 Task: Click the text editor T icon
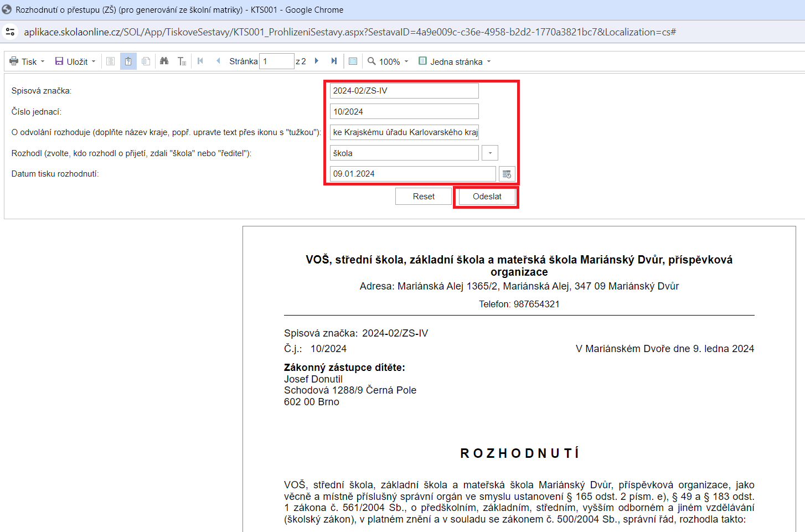[182, 61]
